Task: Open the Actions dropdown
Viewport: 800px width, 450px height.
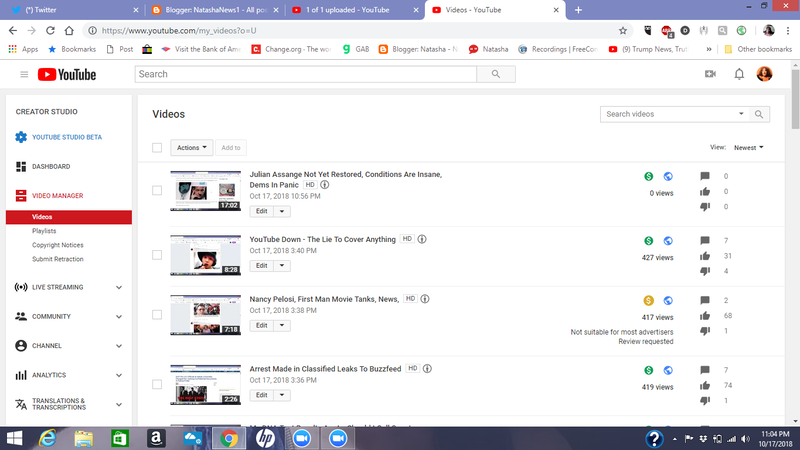Action: [x=192, y=148]
